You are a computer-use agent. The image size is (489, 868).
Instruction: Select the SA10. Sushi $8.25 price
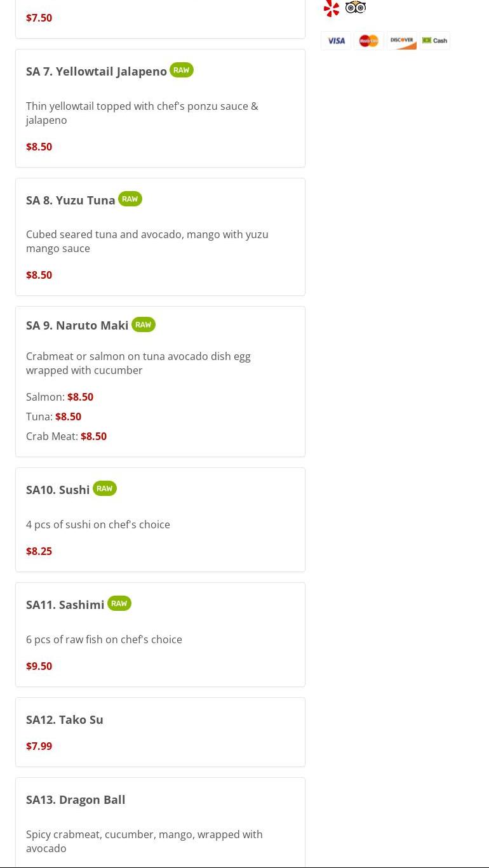[x=39, y=551]
